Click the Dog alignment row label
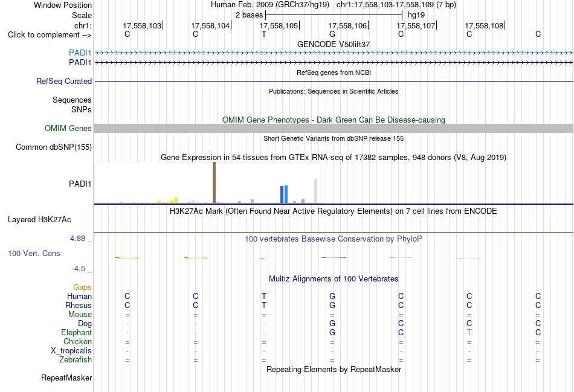The height and width of the screenshot is (392, 574). (x=85, y=324)
